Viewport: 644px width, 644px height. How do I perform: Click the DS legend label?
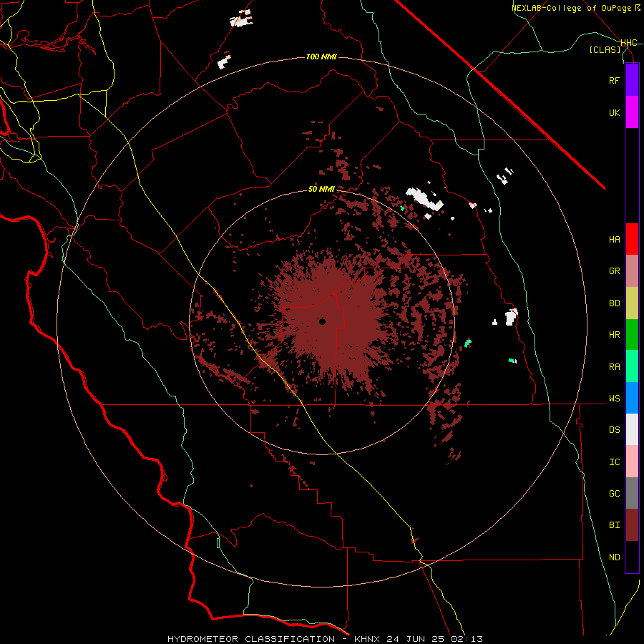point(614,430)
